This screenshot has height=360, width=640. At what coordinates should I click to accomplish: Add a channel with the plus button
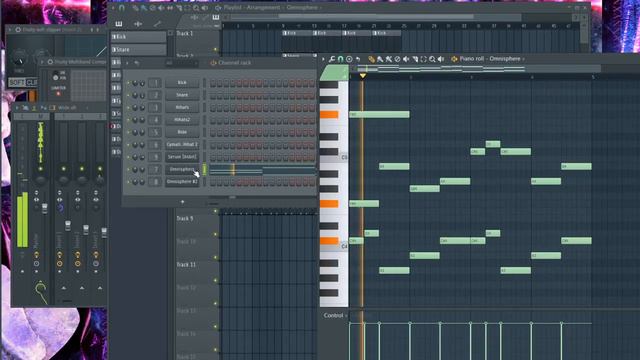(182, 202)
